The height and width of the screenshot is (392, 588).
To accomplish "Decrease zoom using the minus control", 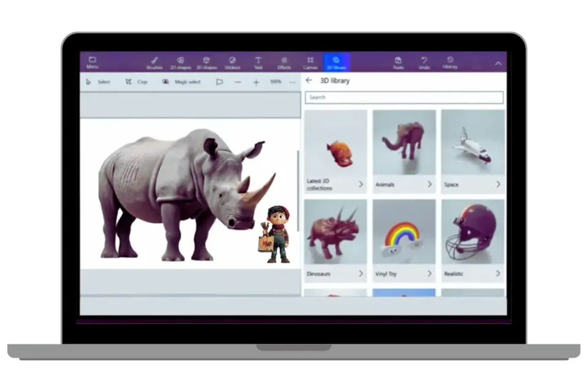I will coord(236,81).
